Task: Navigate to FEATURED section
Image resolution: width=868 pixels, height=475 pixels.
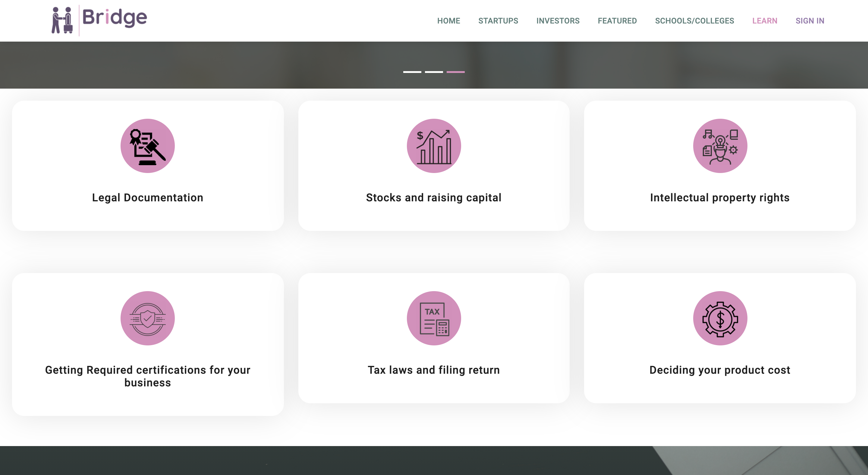Action: [617, 21]
